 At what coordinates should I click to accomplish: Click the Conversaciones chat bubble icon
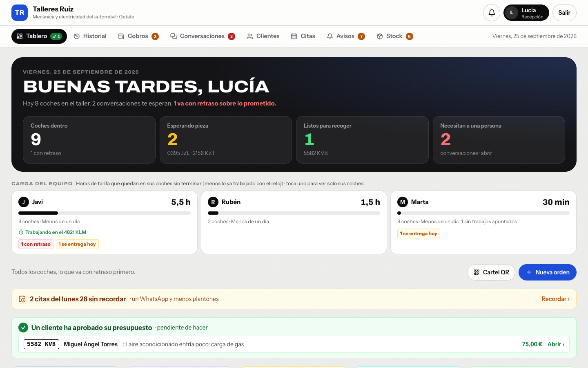(x=174, y=36)
